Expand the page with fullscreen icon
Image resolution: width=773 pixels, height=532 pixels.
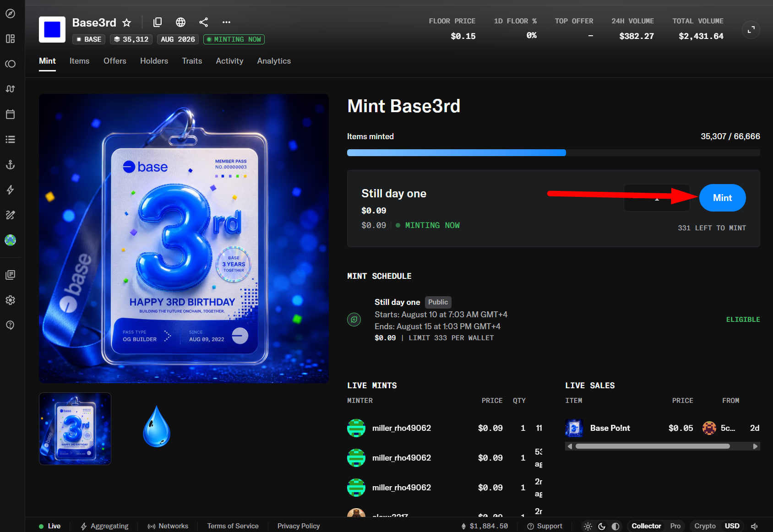point(751,30)
